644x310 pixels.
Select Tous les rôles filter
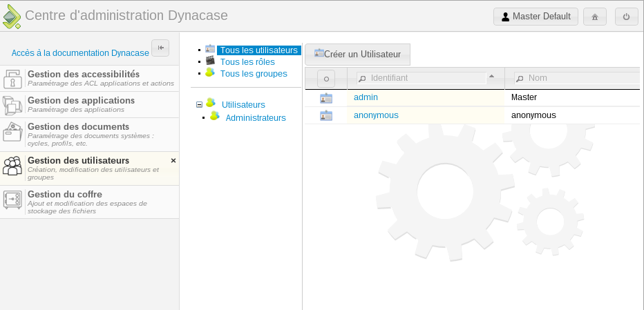click(x=247, y=62)
